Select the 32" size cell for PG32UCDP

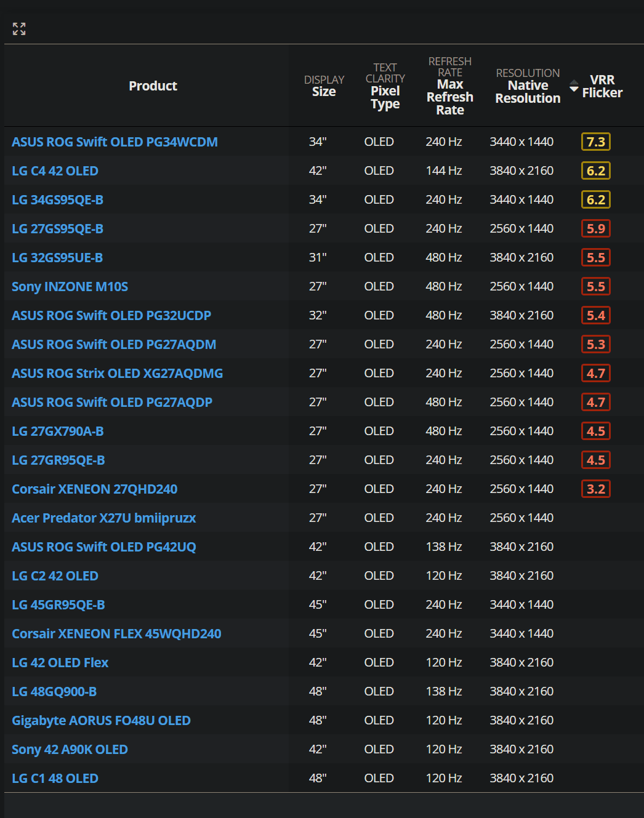pos(318,316)
